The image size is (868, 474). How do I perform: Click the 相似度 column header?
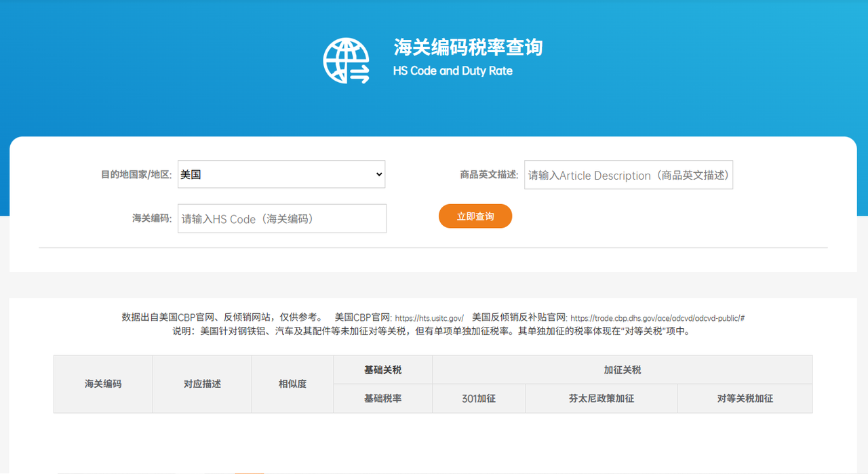292,383
